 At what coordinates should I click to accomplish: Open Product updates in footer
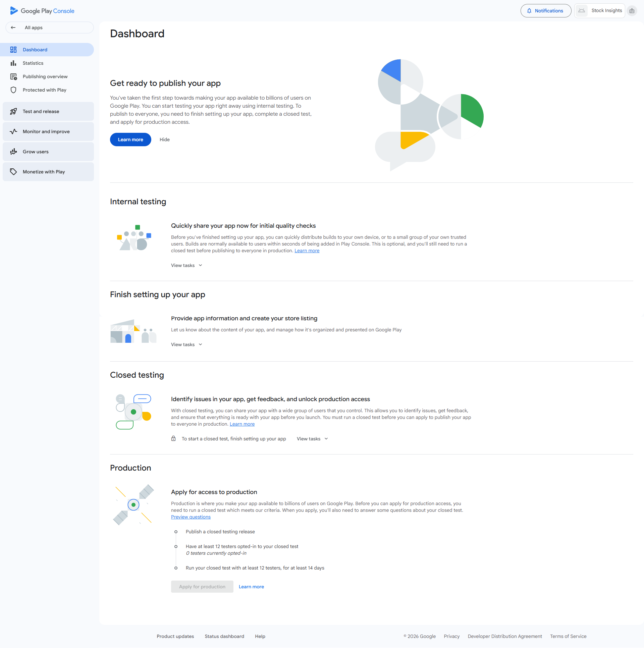click(175, 636)
